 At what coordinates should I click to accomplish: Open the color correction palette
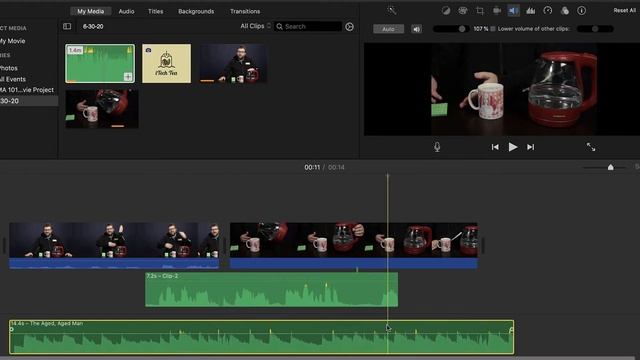point(462,11)
